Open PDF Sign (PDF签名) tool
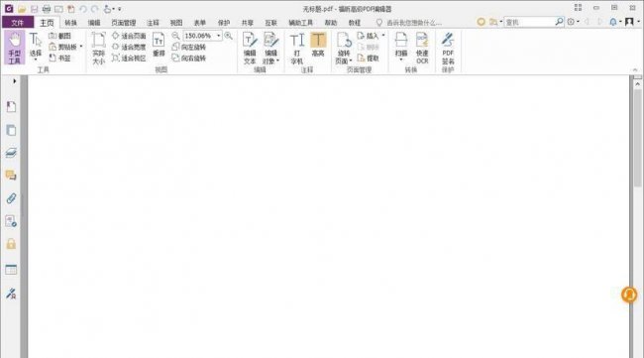644x358 pixels. (x=448, y=49)
